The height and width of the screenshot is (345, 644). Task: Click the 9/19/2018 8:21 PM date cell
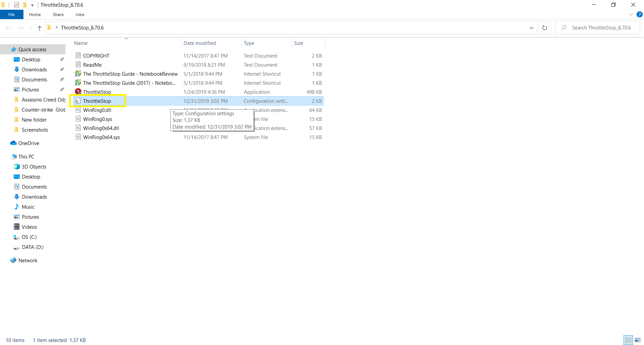(x=204, y=65)
